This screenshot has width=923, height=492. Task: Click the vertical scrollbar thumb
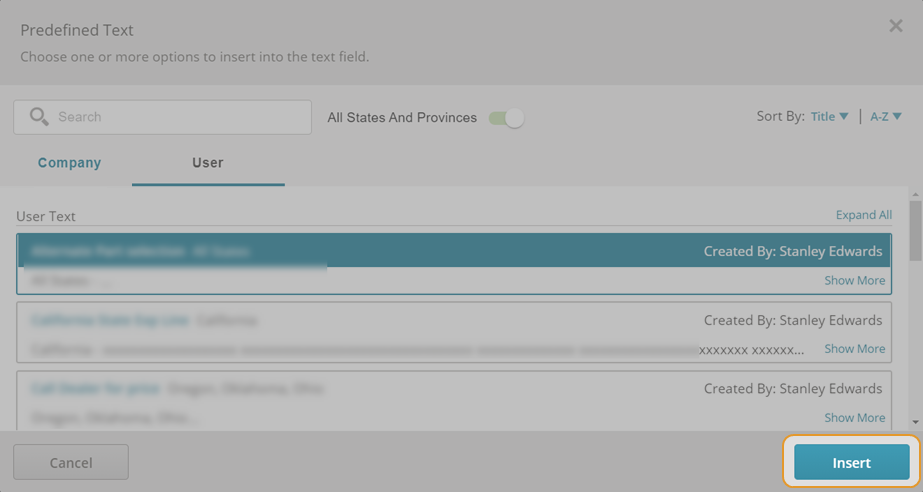(x=915, y=230)
